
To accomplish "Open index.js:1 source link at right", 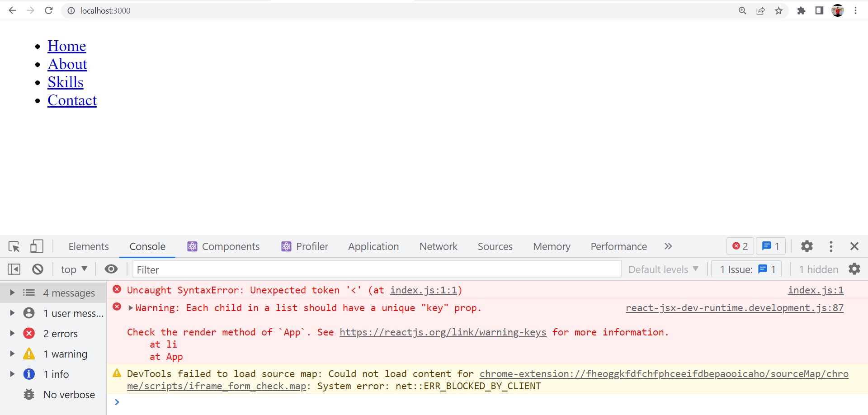I will [816, 290].
